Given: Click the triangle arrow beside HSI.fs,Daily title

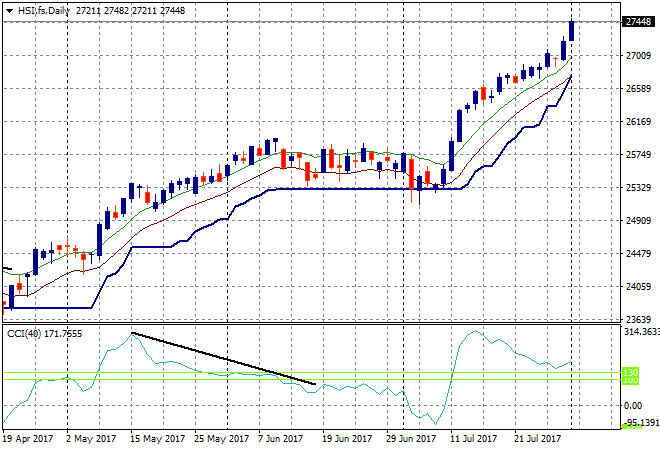Looking at the screenshot, I should 9,10.
